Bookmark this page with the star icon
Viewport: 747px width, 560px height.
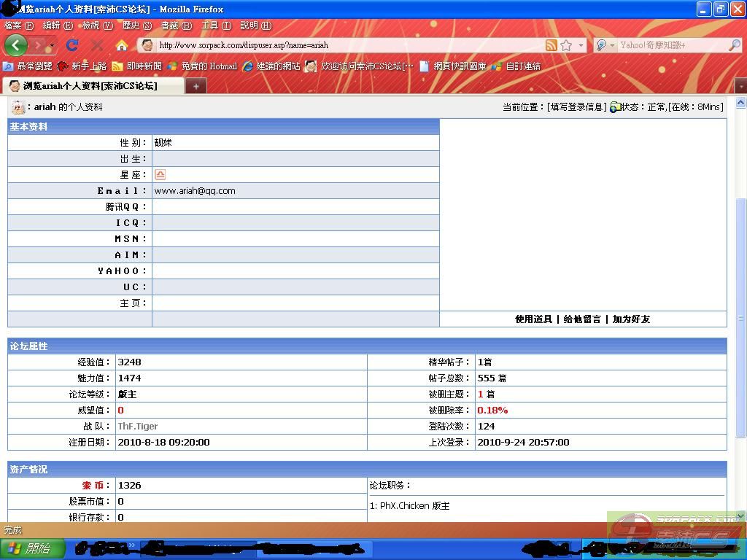point(566,45)
